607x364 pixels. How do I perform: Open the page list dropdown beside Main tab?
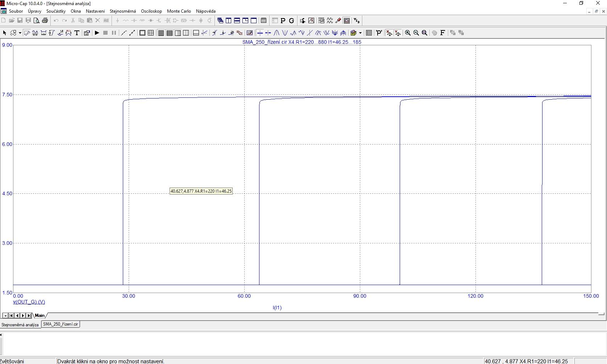coord(5,316)
